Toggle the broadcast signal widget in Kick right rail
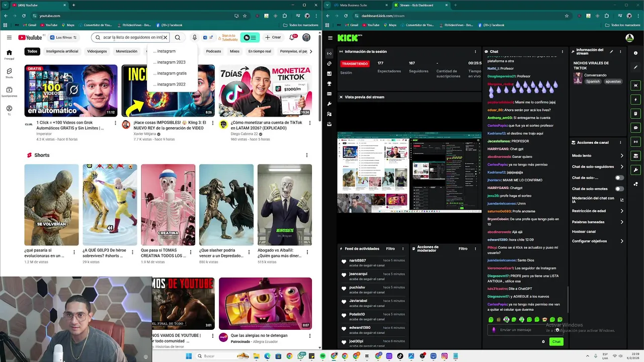Viewport: 644px width, 362px height. click(x=636, y=142)
